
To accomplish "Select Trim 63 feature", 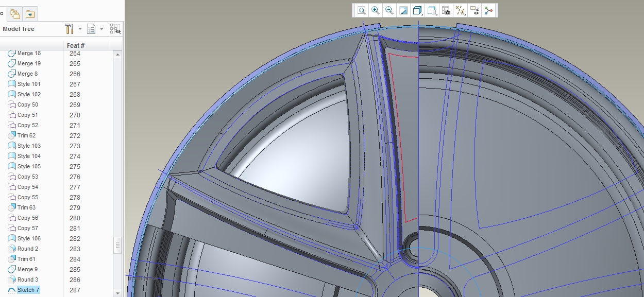I will [x=27, y=207].
